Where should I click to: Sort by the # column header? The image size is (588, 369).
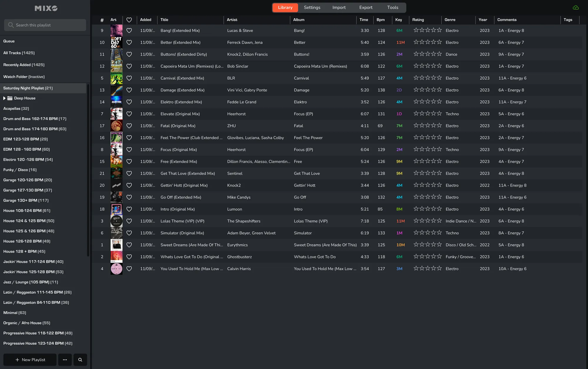[102, 20]
